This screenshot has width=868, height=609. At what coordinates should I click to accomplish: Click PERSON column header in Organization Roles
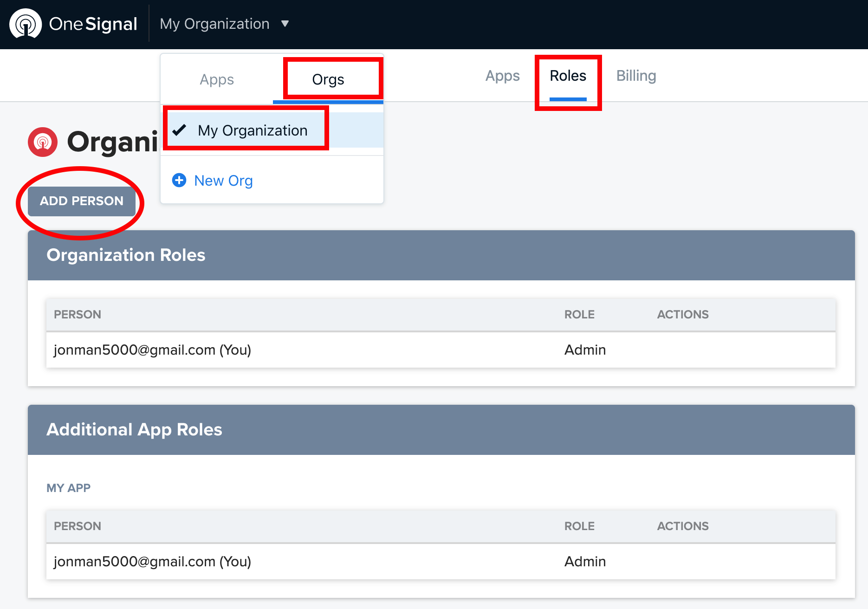pyautogui.click(x=78, y=314)
